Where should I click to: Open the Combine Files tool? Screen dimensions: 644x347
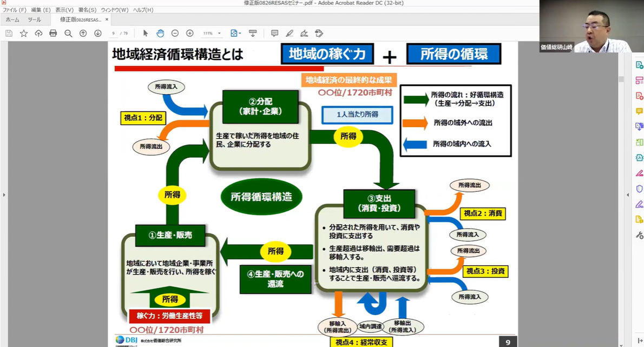point(639,126)
